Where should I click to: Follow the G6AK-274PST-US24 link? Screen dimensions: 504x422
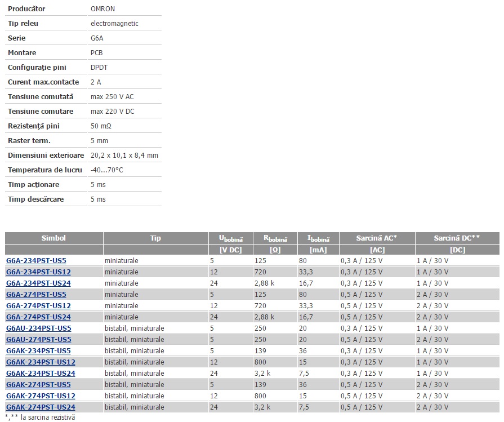40,407
